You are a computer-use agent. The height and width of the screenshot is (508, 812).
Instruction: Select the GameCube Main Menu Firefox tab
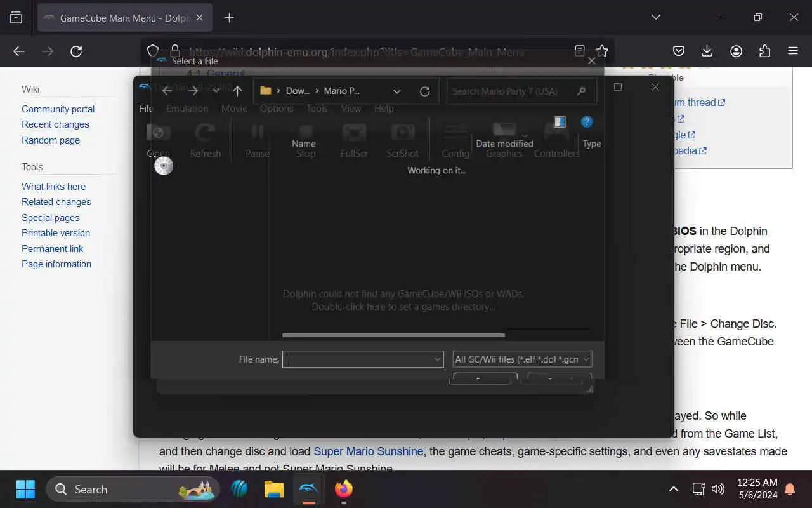[x=125, y=18]
